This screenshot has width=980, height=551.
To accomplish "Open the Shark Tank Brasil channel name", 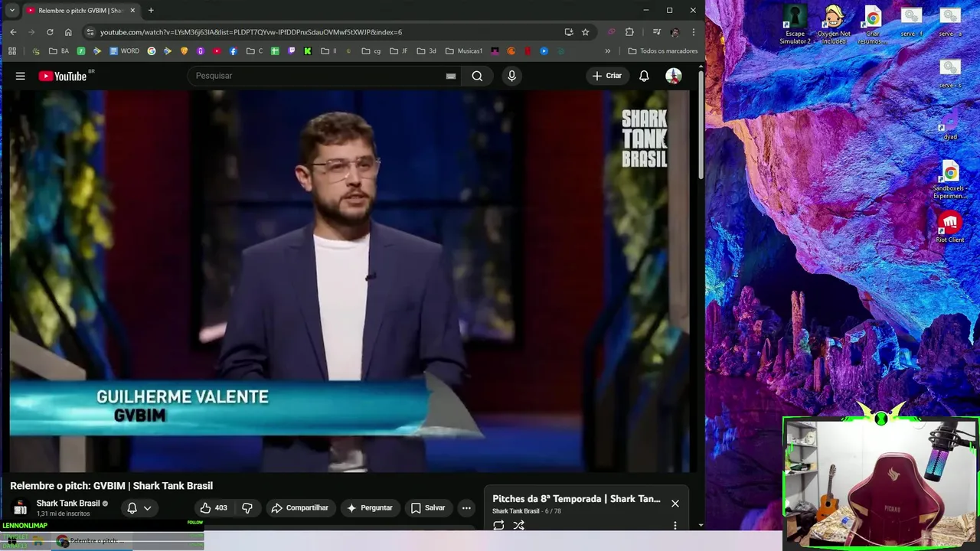I will click(x=68, y=503).
